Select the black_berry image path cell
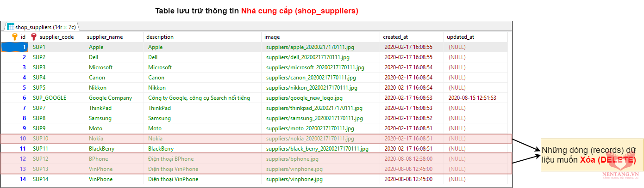 click(x=317, y=149)
